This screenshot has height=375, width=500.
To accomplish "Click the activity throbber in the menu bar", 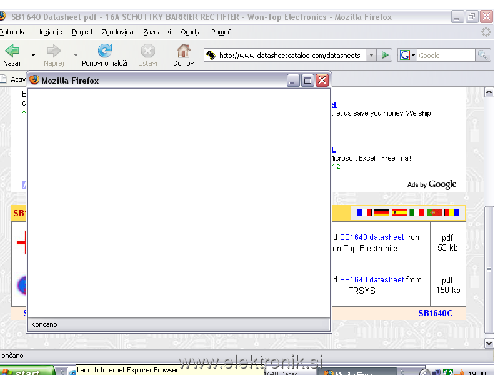I will (x=486, y=32).
